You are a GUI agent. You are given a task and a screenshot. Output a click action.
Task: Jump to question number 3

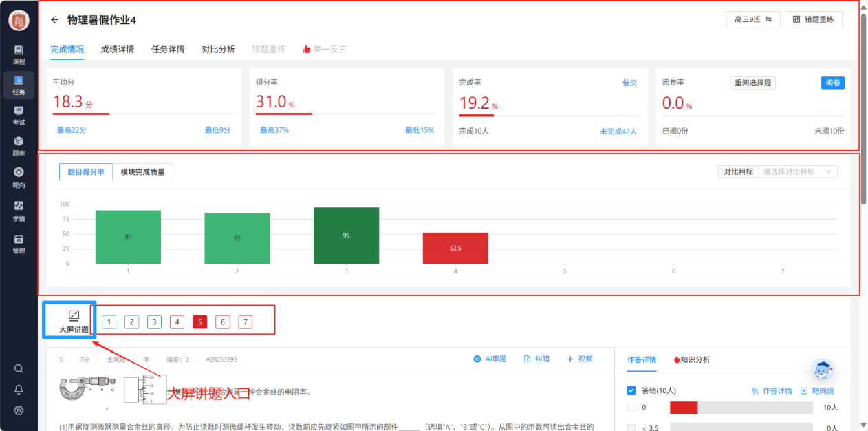154,322
